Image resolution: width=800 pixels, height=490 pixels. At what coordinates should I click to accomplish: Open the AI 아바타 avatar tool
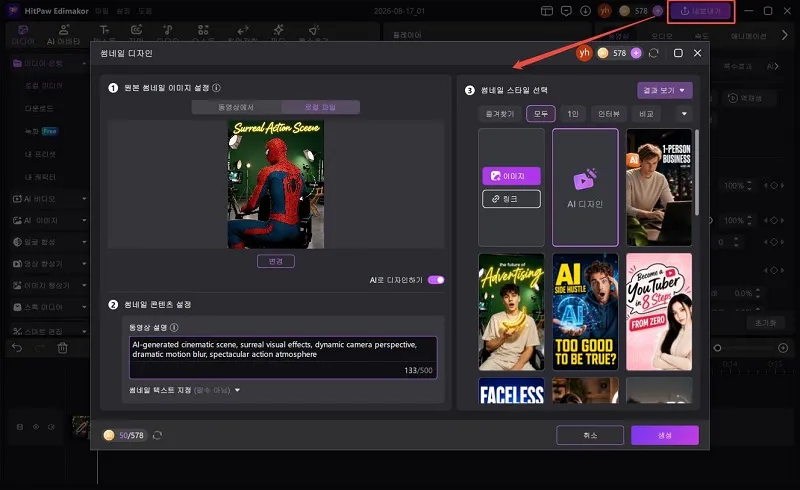(x=63, y=35)
